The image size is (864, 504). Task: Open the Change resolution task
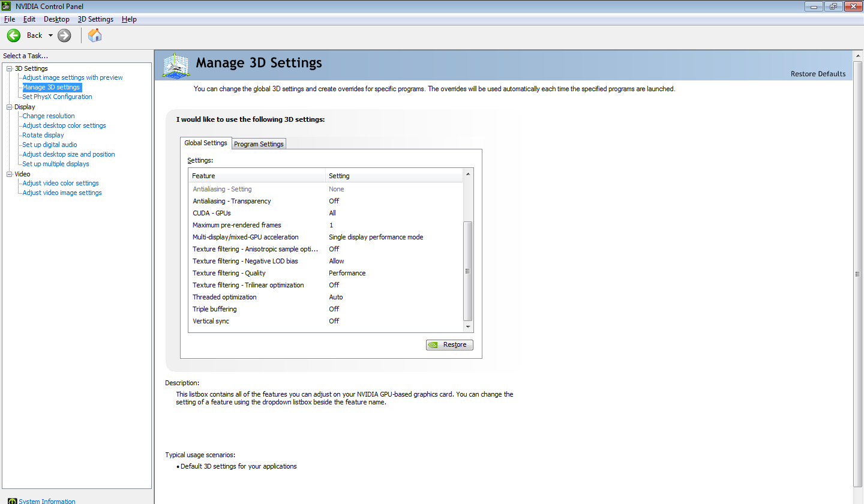pyautogui.click(x=49, y=116)
